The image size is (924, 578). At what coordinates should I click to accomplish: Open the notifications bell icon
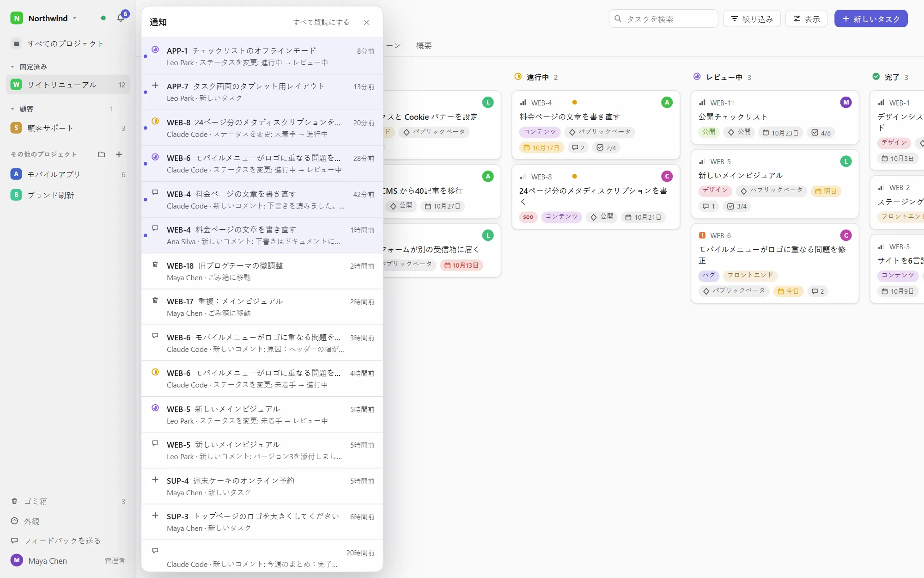click(121, 18)
